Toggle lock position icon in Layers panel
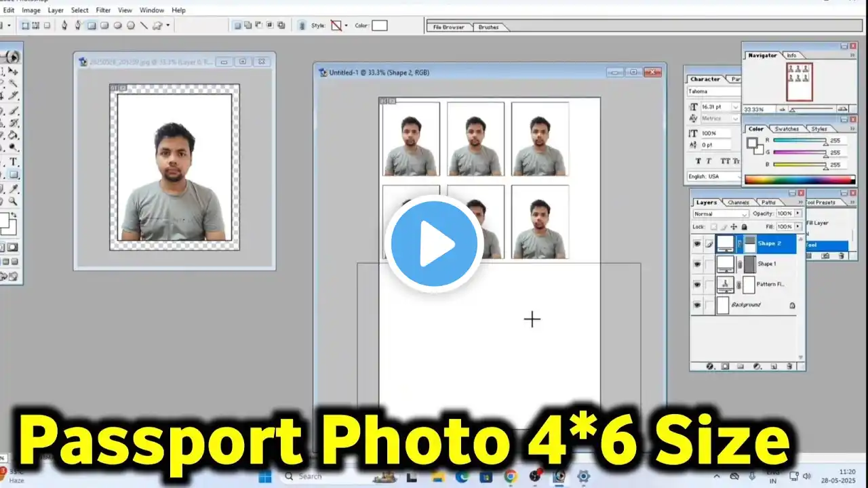Viewport: 868px width, 488px height. click(734, 227)
